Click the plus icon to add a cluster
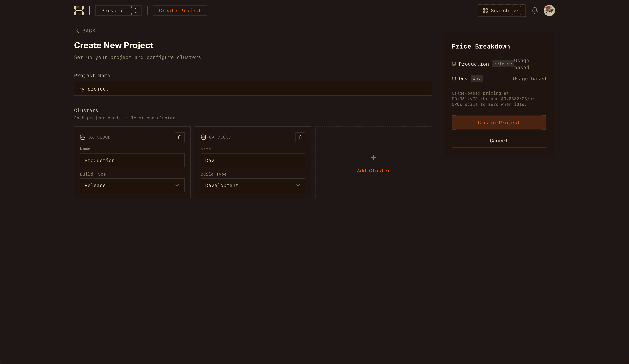Screen dimensions: 629x364 pos(373,157)
